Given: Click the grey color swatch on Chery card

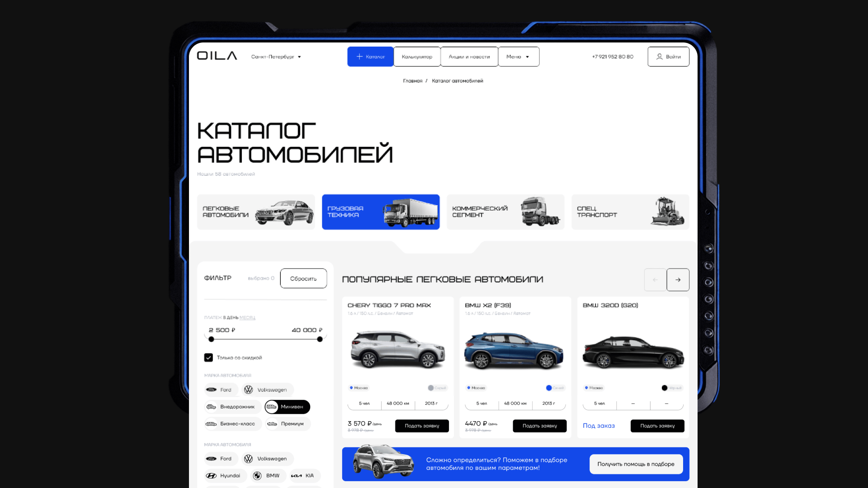Looking at the screenshot, I should pyautogui.click(x=431, y=388).
